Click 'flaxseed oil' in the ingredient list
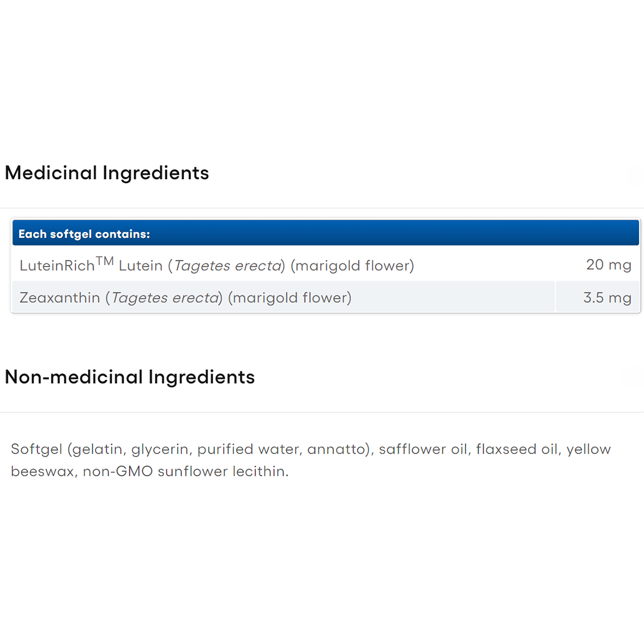 point(517,449)
